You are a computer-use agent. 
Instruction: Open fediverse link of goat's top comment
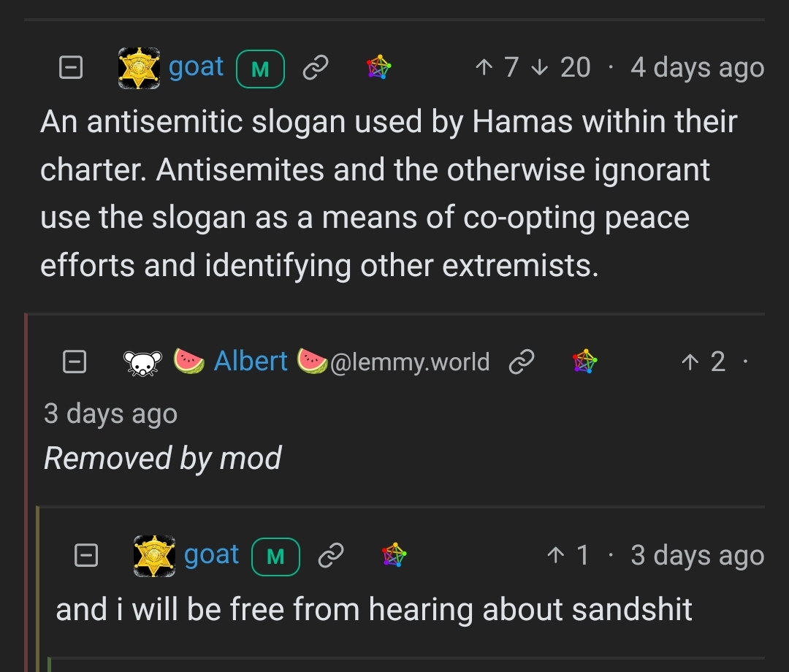tap(378, 68)
